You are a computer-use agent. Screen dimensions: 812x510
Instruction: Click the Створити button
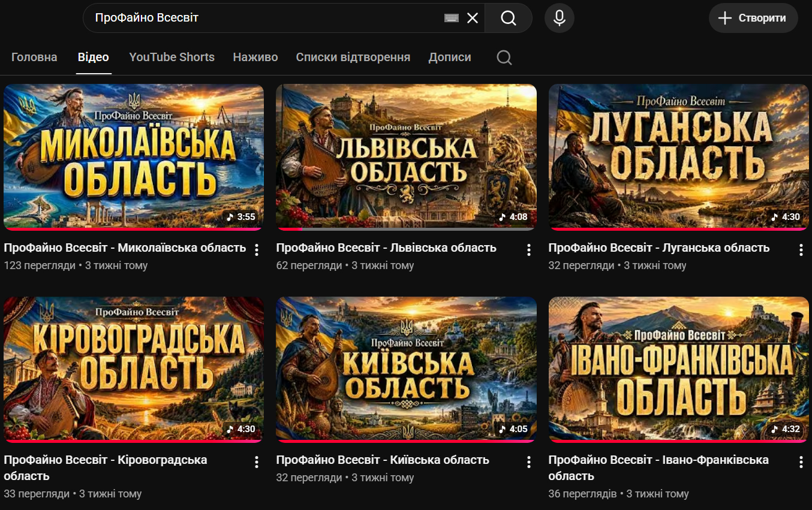coord(753,18)
